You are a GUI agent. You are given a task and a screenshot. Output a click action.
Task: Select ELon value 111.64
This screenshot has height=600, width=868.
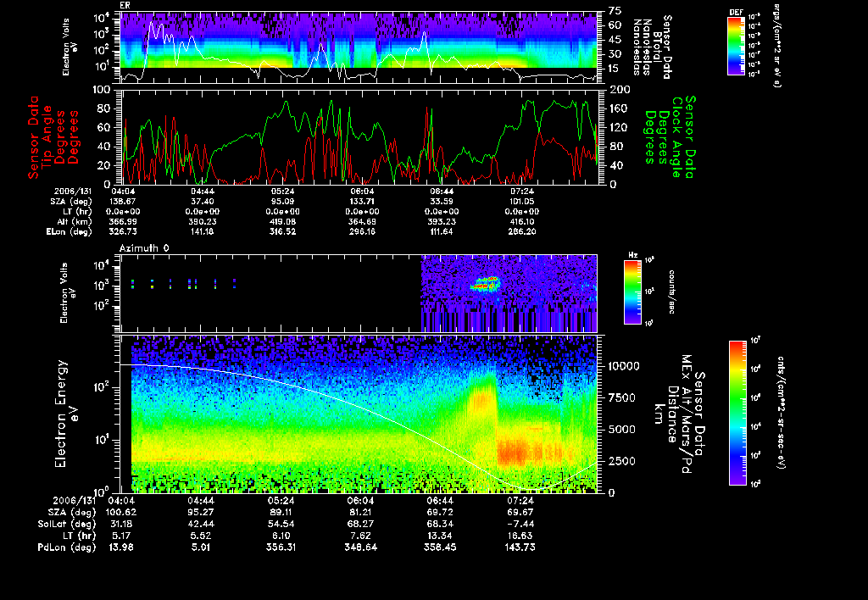point(442,232)
